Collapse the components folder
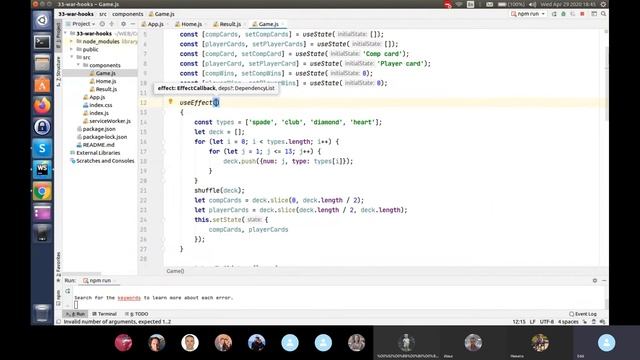This screenshot has width=640, height=360. tap(78, 65)
